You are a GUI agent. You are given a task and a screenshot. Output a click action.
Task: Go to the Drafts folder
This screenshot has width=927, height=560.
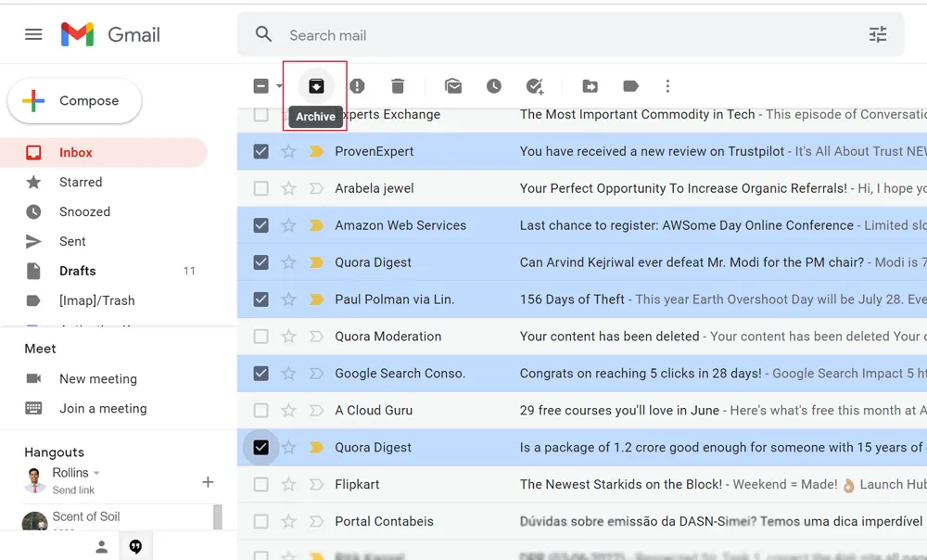pos(77,271)
